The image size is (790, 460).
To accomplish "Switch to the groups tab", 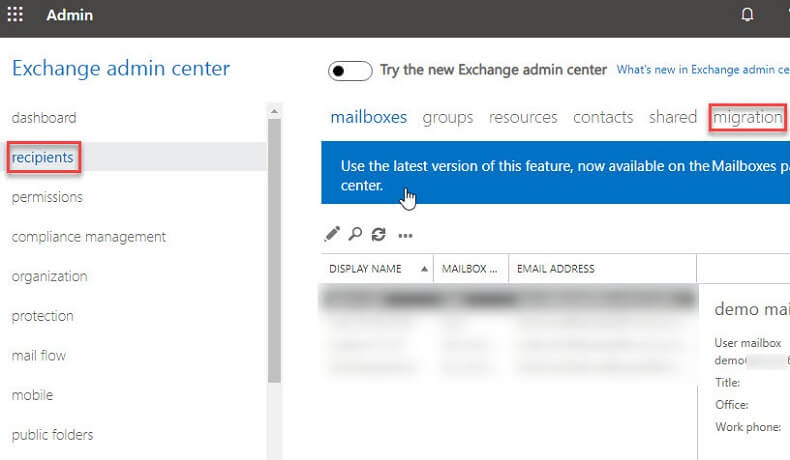I will (448, 118).
